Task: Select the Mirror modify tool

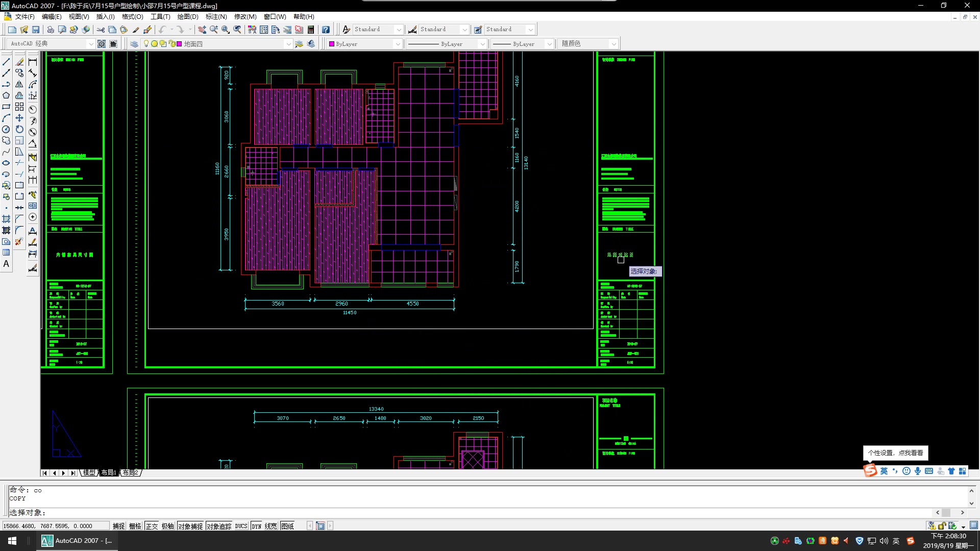Action: tap(19, 84)
